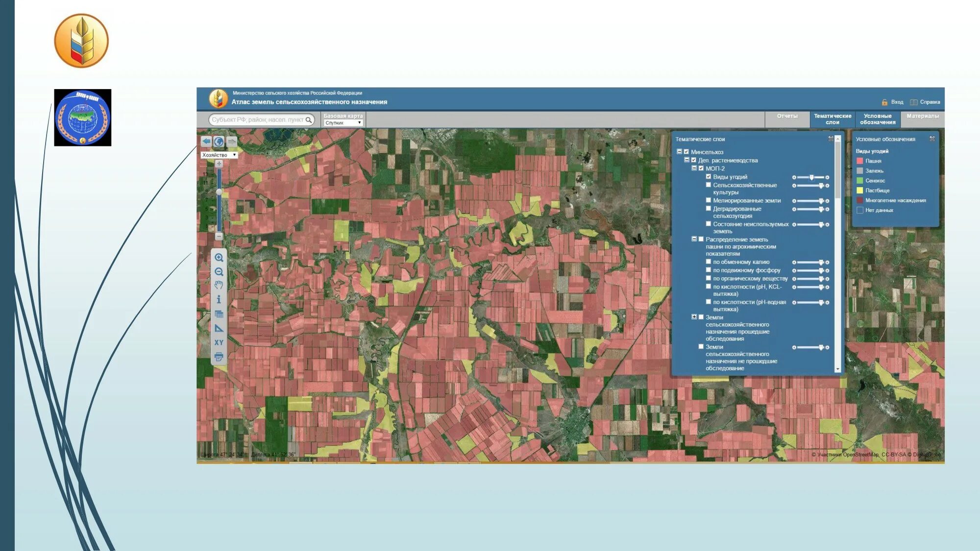Viewport: 980px width, 551px height.
Task: Enable Сельскохозяйственные культуры layer checkbox
Action: (709, 185)
